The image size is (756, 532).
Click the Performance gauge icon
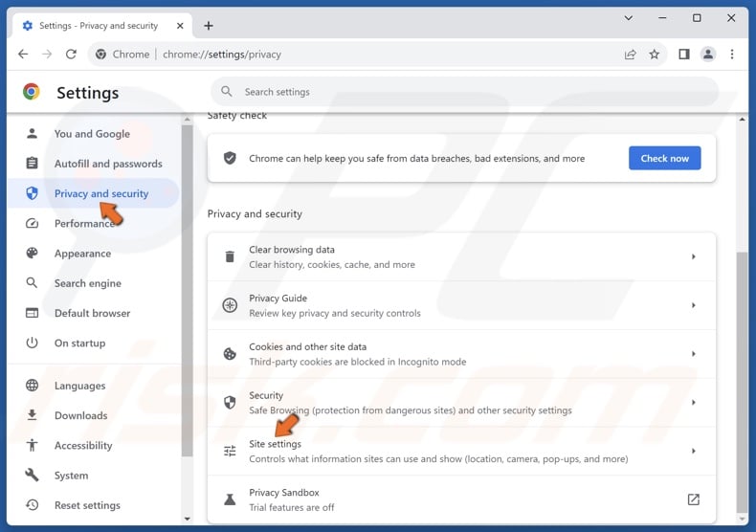[x=32, y=223]
